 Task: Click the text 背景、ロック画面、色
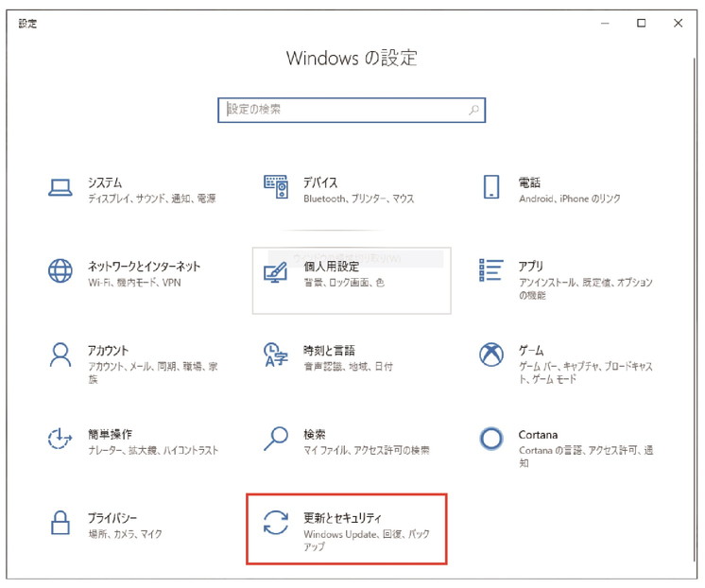click(344, 283)
